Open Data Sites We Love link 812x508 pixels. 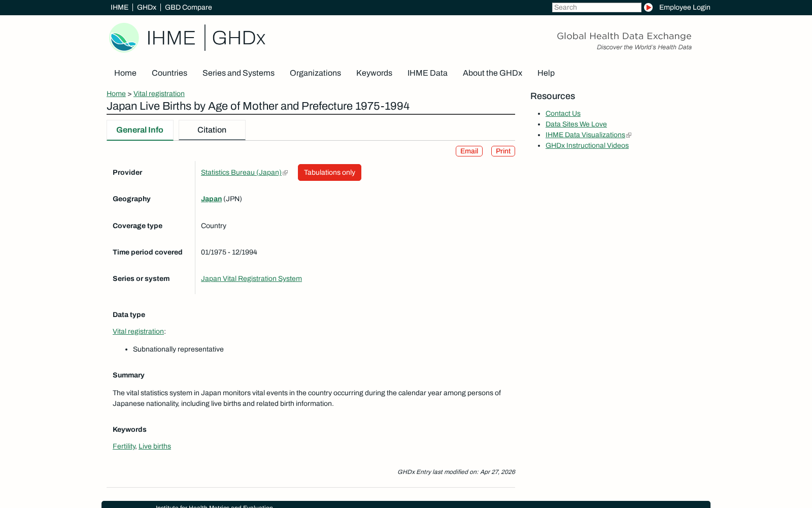pyautogui.click(x=576, y=124)
